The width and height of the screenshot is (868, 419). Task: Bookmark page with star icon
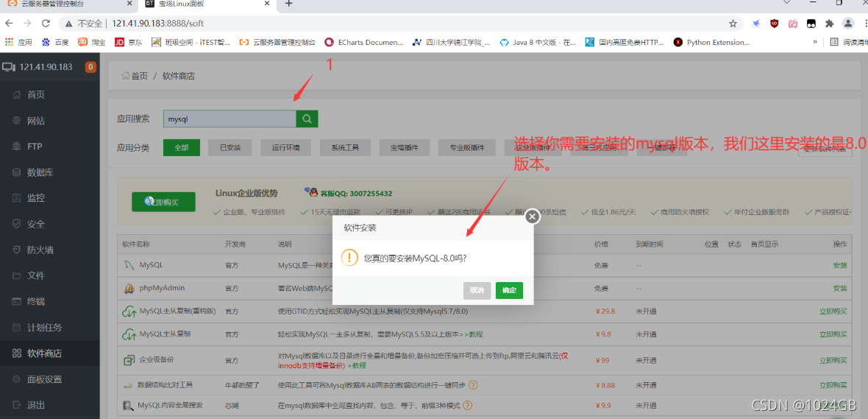(733, 24)
